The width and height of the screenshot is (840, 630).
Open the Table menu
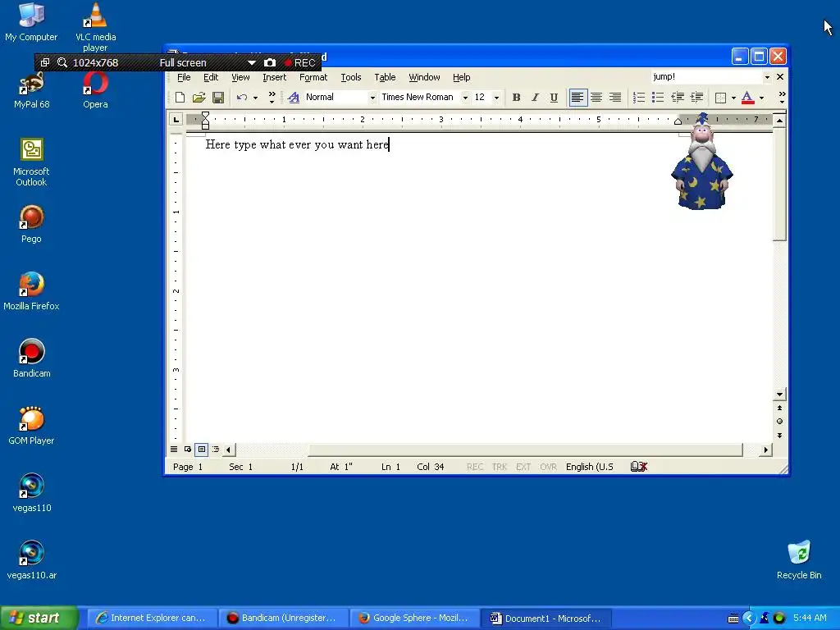[385, 77]
